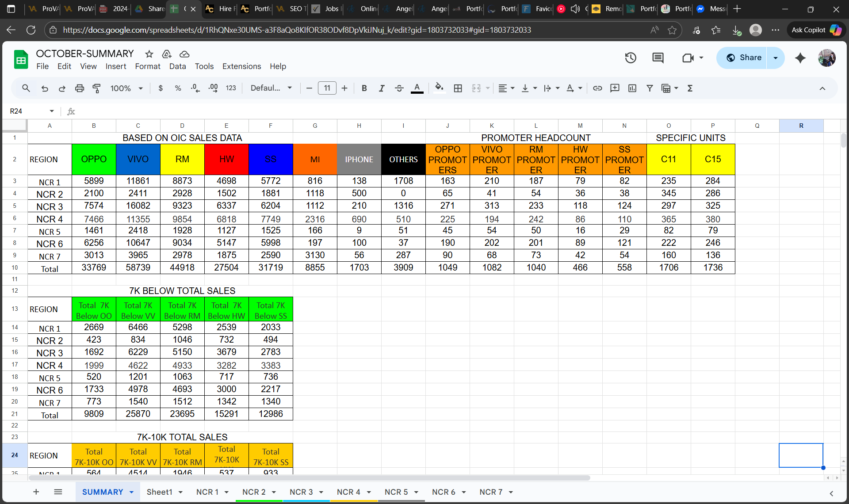Open the borders tool
The image size is (849, 504).
tap(458, 88)
